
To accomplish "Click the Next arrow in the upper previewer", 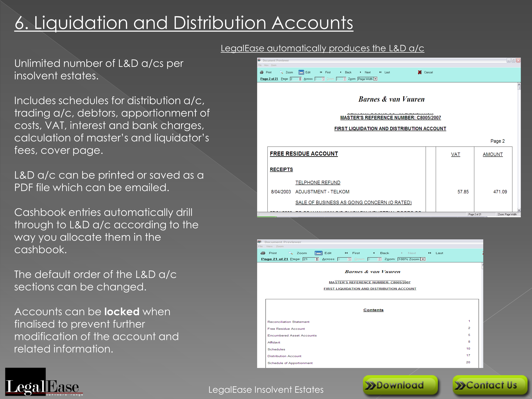I will coord(360,72).
